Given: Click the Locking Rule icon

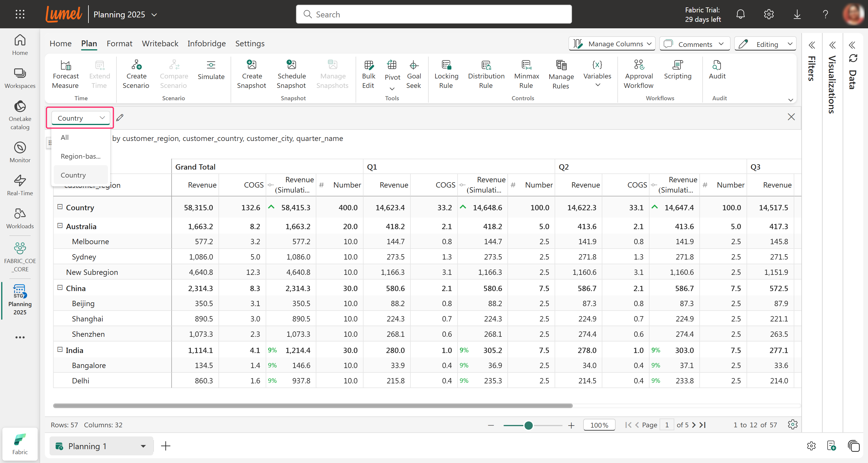Looking at the screenshot, I should pyautogui.click(x=446, y=65).
